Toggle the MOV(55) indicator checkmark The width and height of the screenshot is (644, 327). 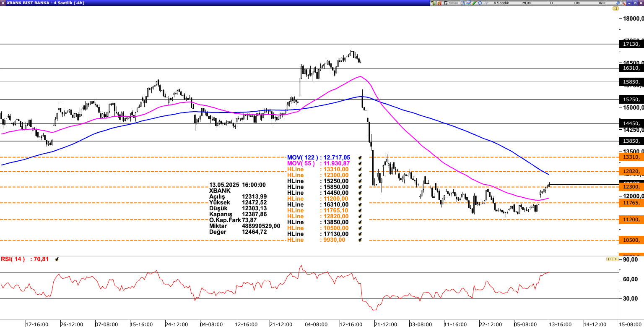click(x=360, y=163)
